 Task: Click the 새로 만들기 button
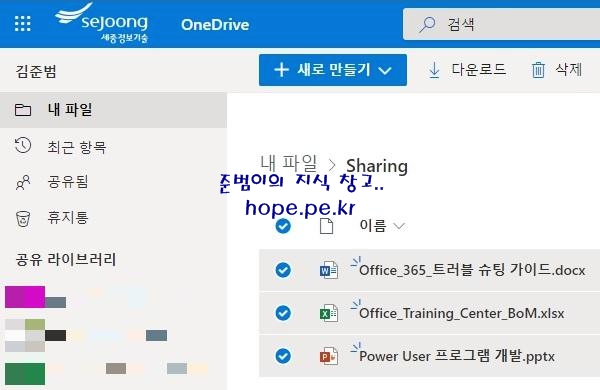(x=333, y=70)
